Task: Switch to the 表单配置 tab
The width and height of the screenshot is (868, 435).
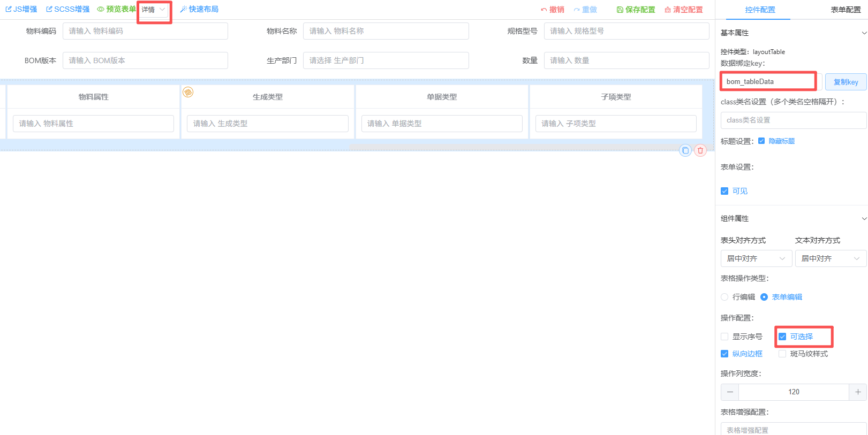Action: click(x=846, y=10)
